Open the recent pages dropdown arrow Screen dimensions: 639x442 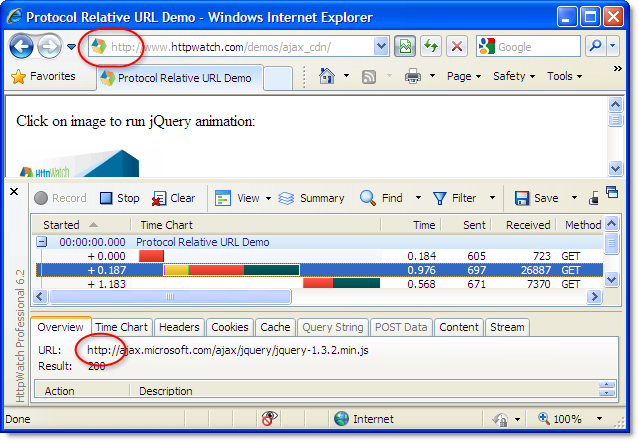tap(71, 47)
